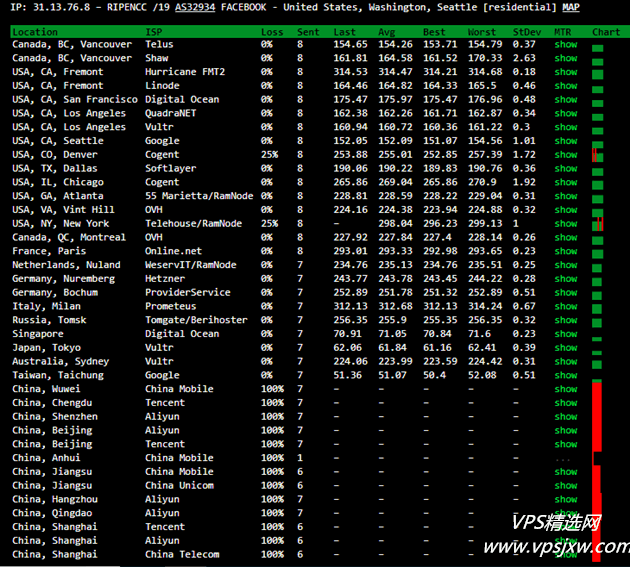Show MTR for Vancouver Shaw row

[x=566, y=58]
